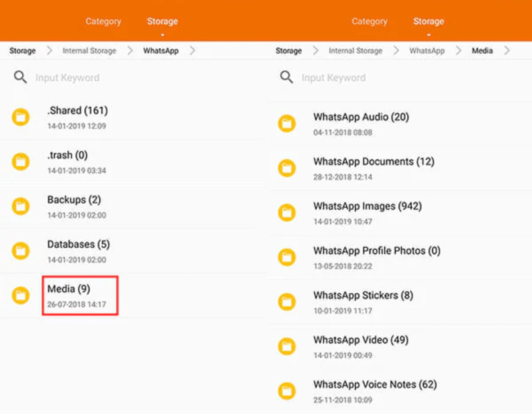Open WhatsApp Stickers folder icon
The width and height of the screenshot is (532, 414).
coord(287,302)
